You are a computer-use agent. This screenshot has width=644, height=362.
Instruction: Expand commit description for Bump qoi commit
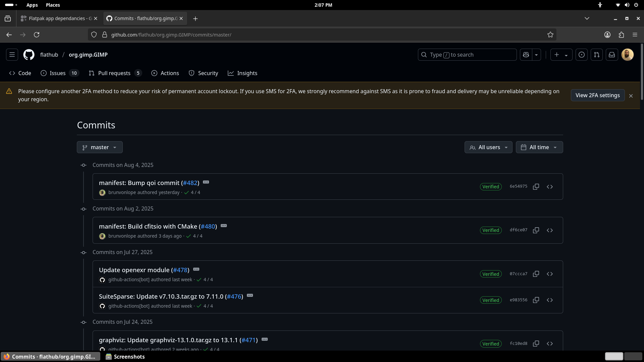coord(206,182)
